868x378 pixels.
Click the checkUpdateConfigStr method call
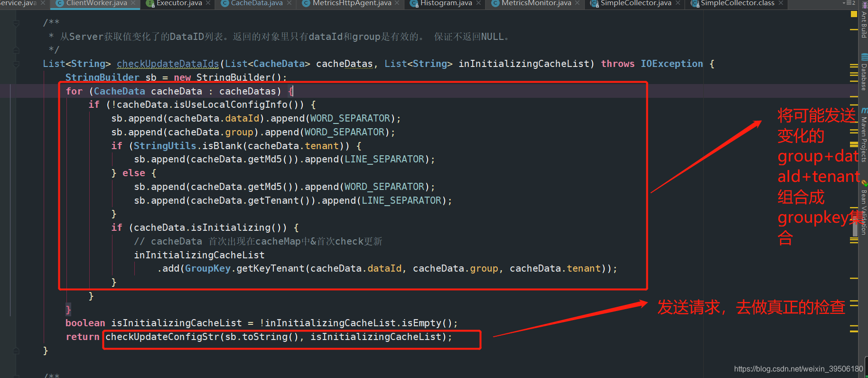[162, 337]
